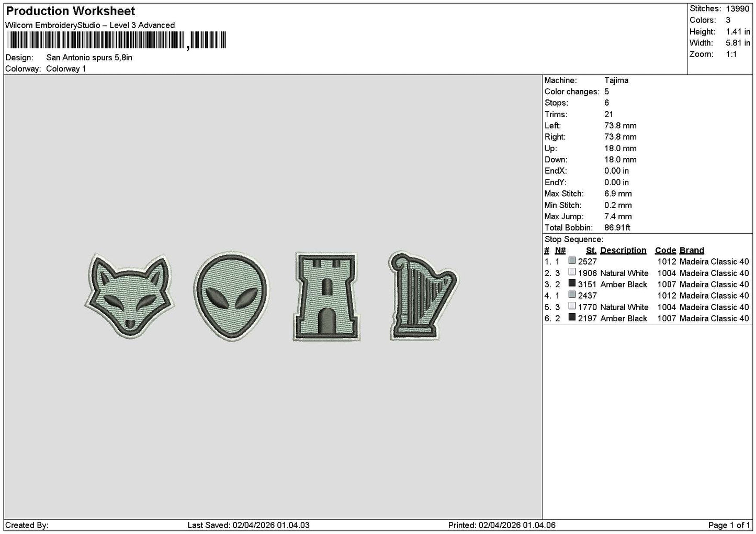756x534 pixels.
Task: Click the embroidered castle tower design
Action: click(328, 297)
